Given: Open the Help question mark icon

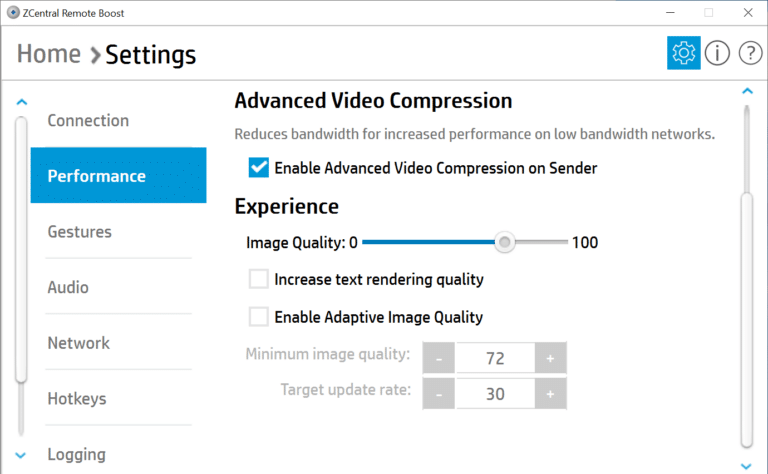Looking at the screenshot, I should 750,53.
